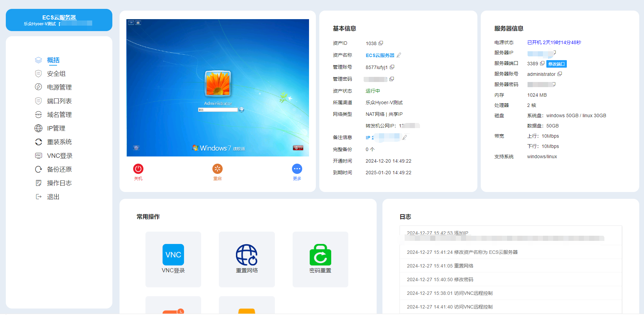Select 重装系统 from the sidebar
Viewport: 644px width, 315px height.
59,142
